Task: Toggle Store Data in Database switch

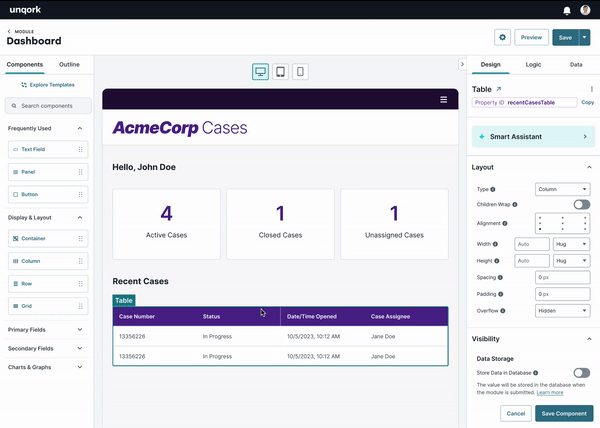Action: point(582,373)
